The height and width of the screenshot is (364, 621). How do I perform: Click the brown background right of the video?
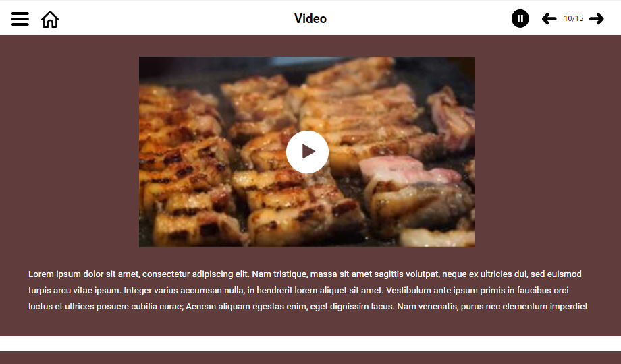tap(548, 152)
